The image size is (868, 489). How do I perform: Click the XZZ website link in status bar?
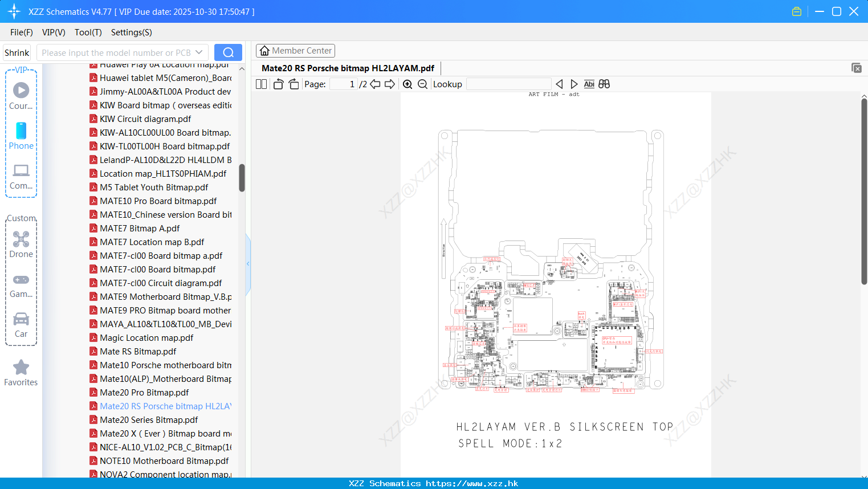click(x=472, y=483)
